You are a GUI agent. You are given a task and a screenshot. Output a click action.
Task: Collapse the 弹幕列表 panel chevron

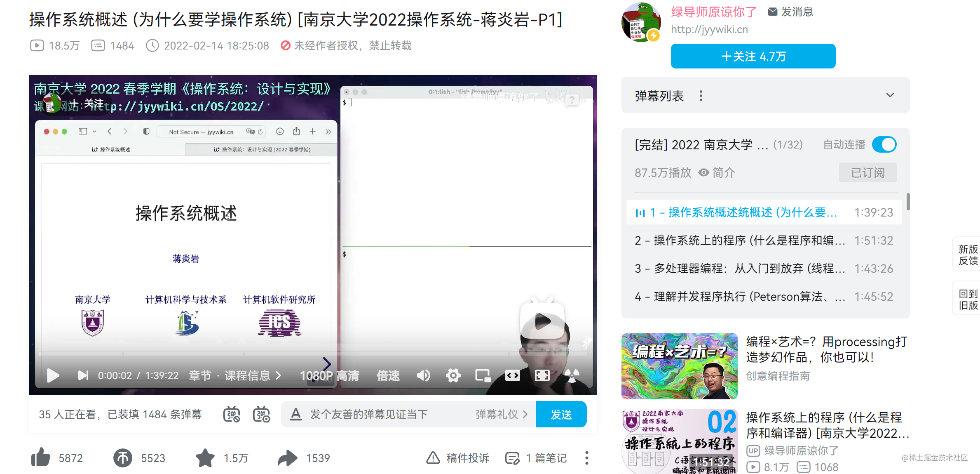point(891,95)
